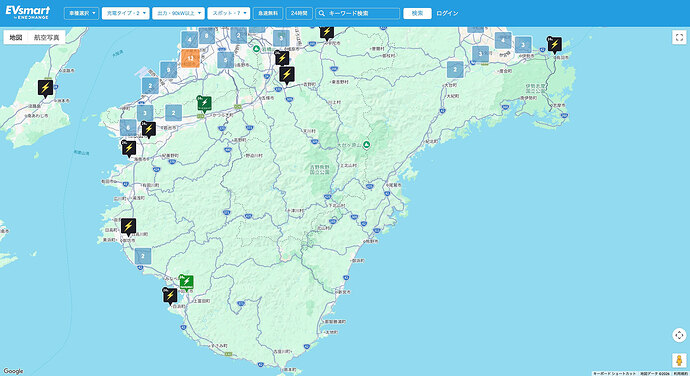Open the 出力 90kW以上 dropdown

[x=179, y=13]
